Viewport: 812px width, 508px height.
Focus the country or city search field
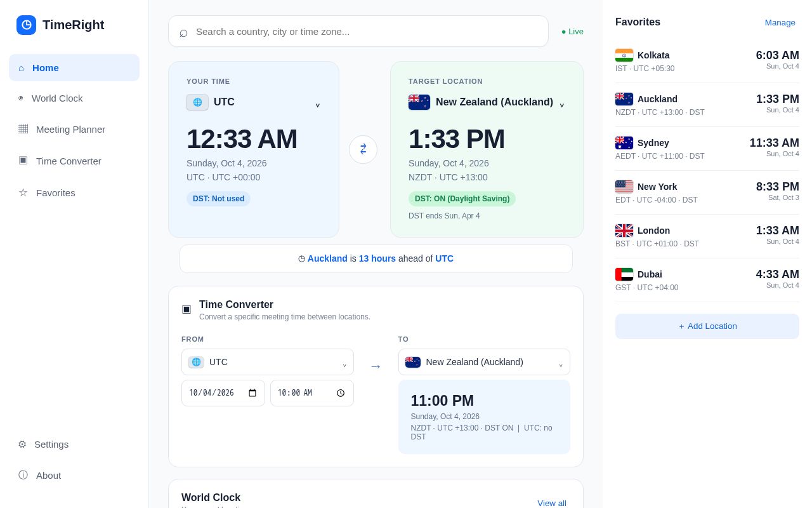[x=358, y=31]
